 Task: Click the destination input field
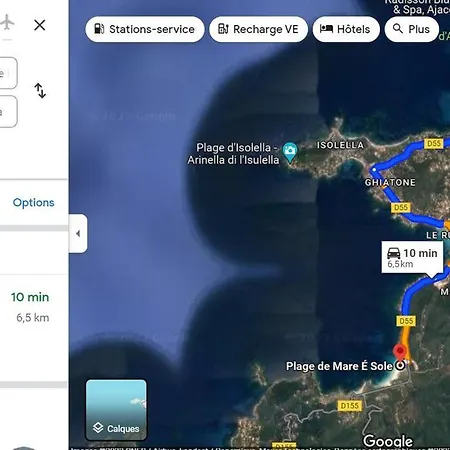tap(7, 111)
